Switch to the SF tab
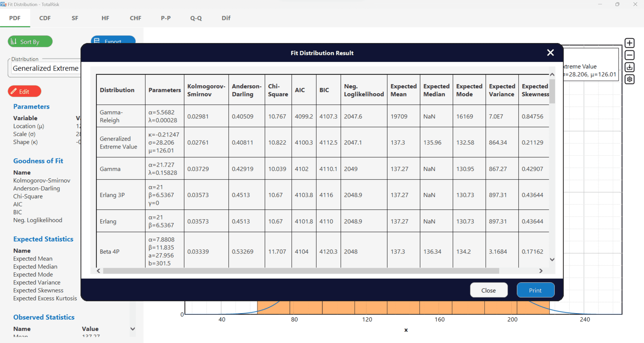Viewport: 644px width, 343px height. tap(75, 18)
